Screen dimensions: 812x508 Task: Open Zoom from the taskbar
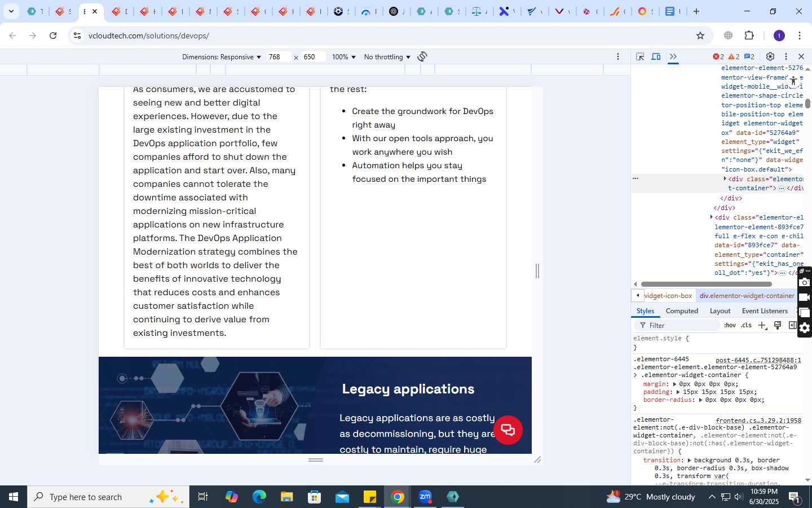click(425, 497)
